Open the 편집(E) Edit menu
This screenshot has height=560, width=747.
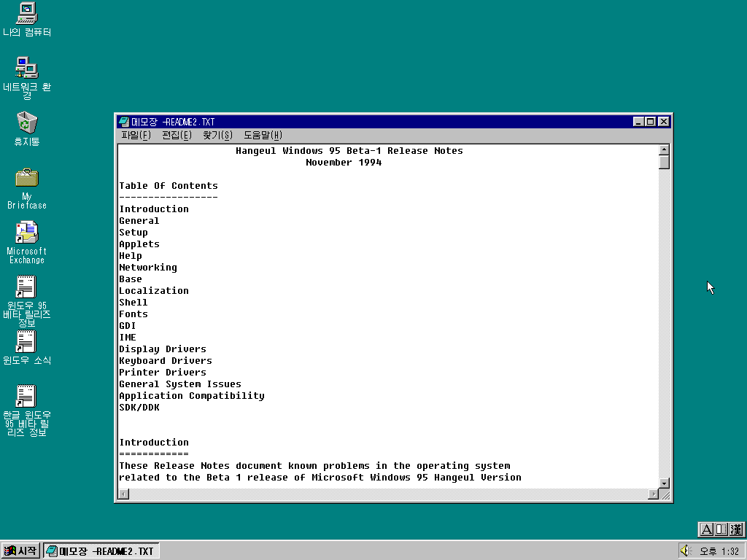coord(177,135)
